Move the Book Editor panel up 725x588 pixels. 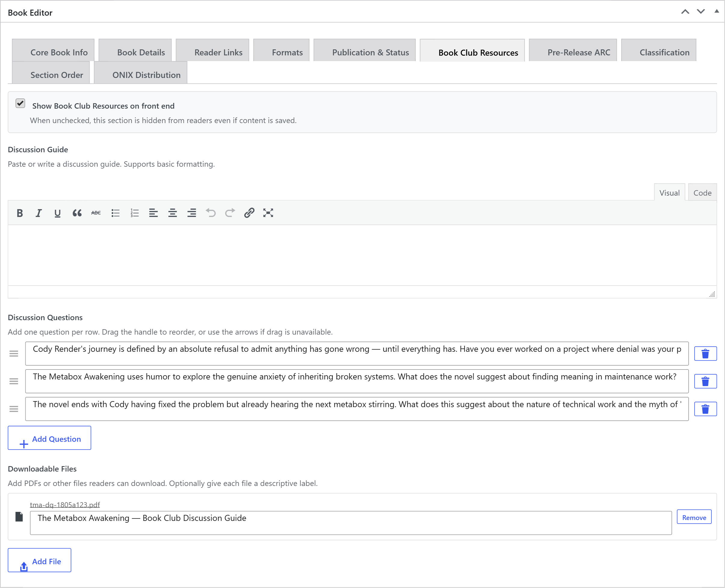(685, 12)
